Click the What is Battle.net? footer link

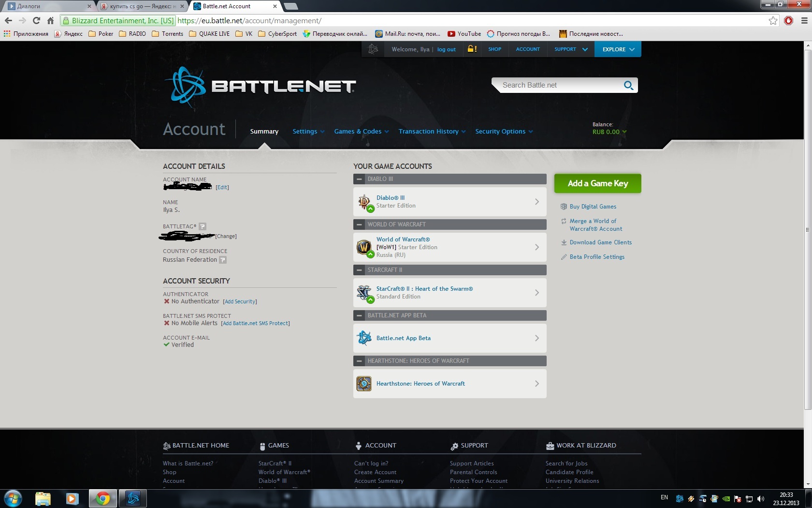click(188, 463)
